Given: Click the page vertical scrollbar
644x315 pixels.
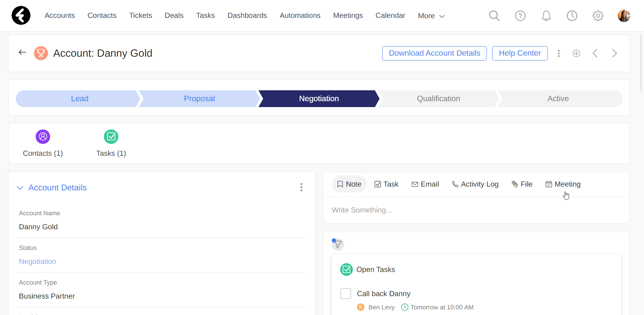Looking at the screenshot, I should point(641,63).
